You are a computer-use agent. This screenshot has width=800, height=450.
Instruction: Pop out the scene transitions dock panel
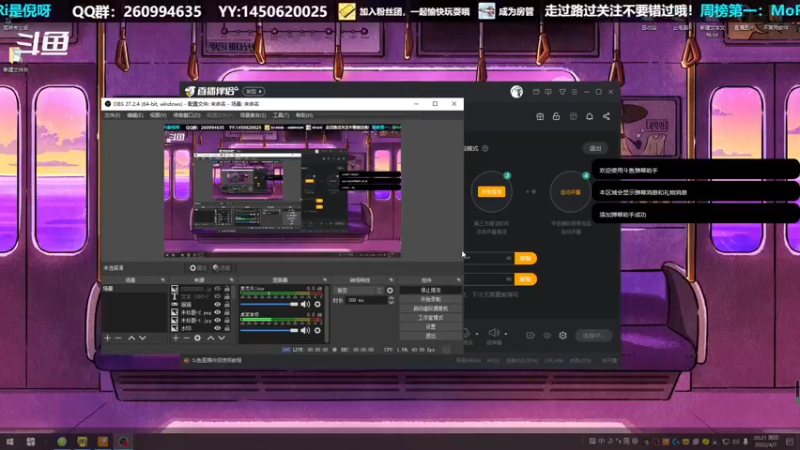pyautogui.click(x=391, y=280)
